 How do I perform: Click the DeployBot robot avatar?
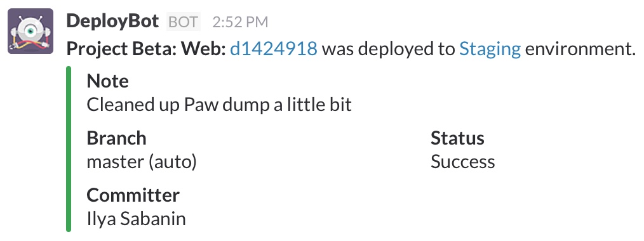pyautogui.click(x=30, y=31)
